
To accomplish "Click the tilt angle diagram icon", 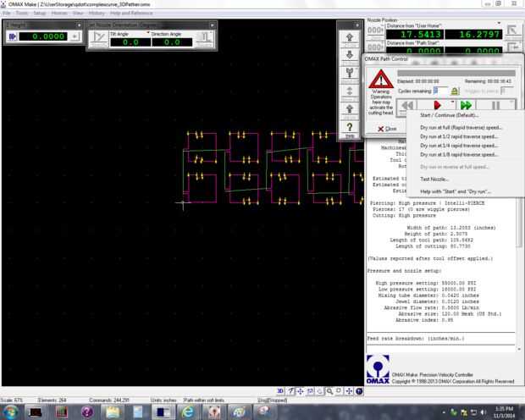I will tap(99, 39).
